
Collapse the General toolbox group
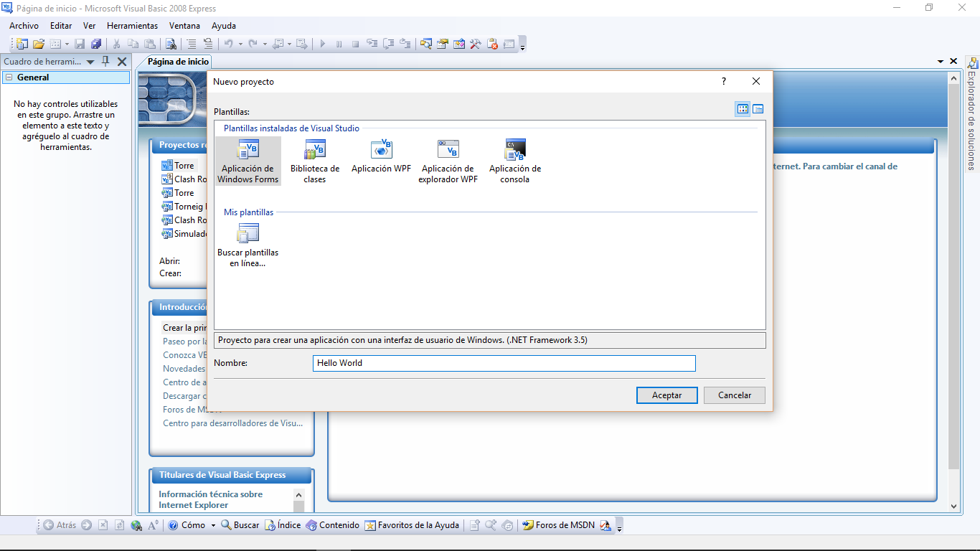click(9, 77)
